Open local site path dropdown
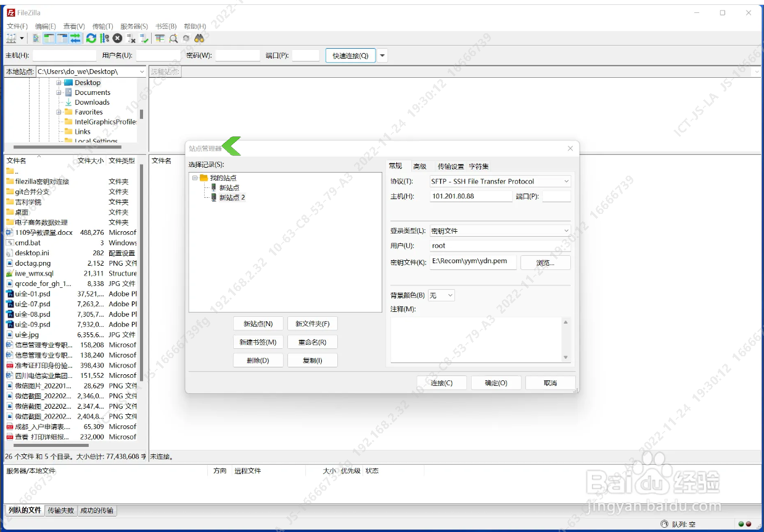This screenshot has height=532, width=764. pyautogui.click(x=142, y=72)
